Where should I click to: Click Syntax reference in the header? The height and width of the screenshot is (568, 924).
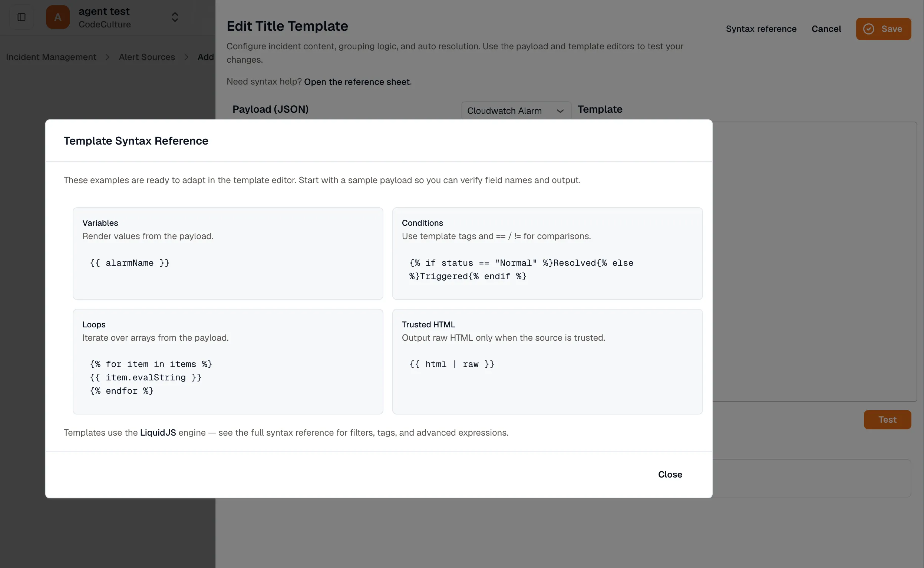761,29
